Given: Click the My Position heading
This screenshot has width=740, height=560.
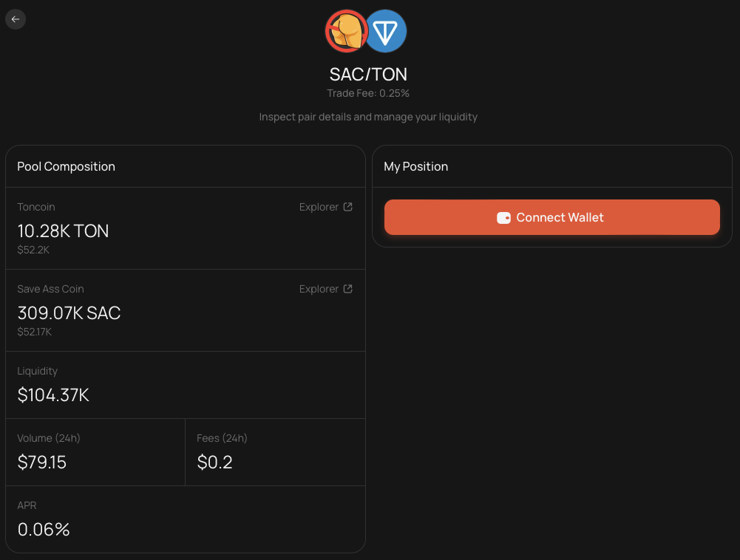Looking at the screenshot, I should point(415,166).
